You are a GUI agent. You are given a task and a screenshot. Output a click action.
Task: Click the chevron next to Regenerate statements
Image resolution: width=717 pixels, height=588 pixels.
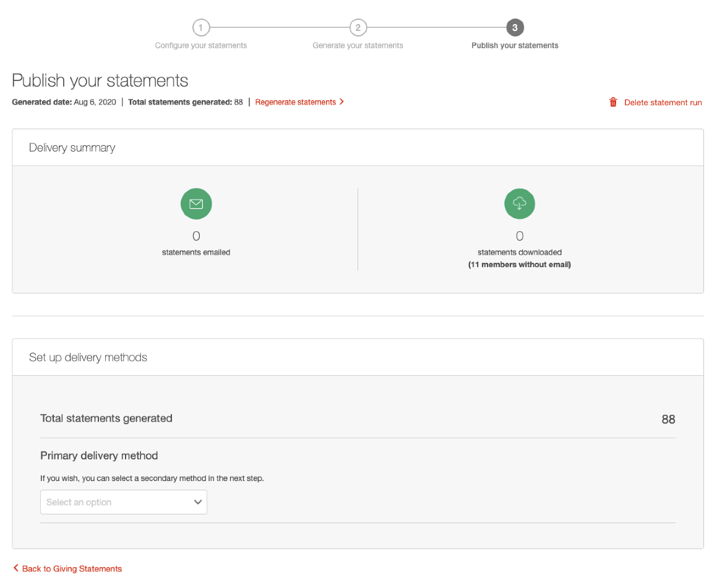click(342, 102)
